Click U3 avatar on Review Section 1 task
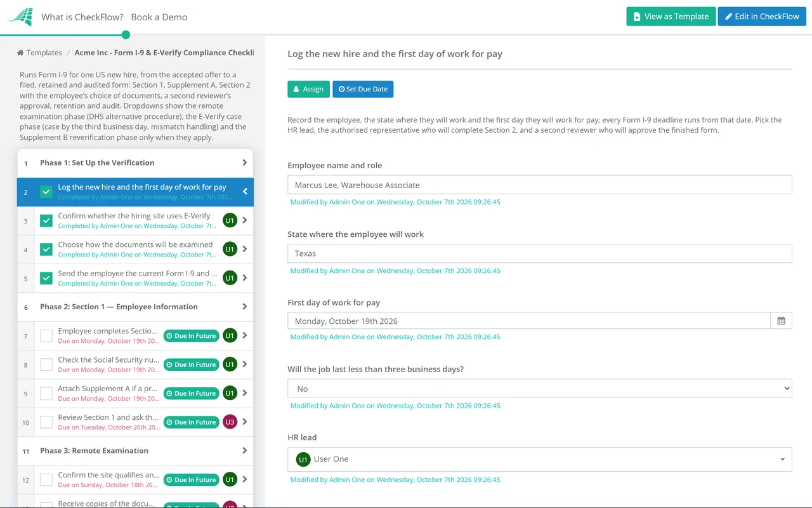 click(230, 422)
